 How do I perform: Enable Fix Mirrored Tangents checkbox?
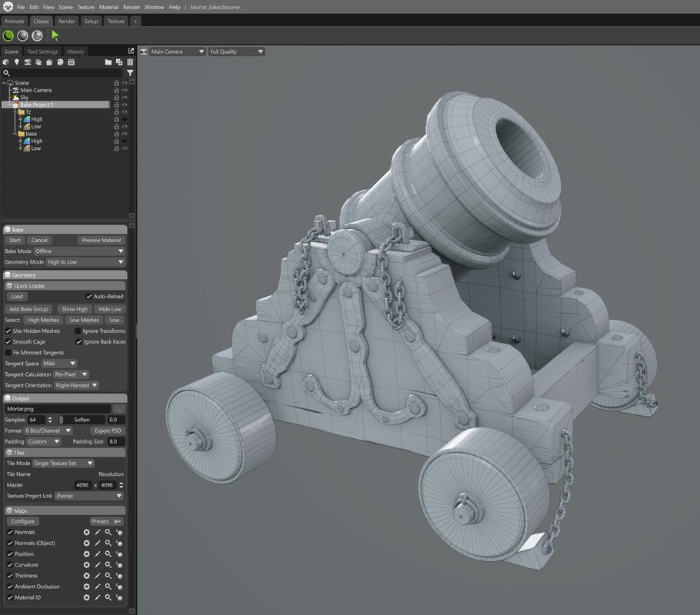coord(8,353)
